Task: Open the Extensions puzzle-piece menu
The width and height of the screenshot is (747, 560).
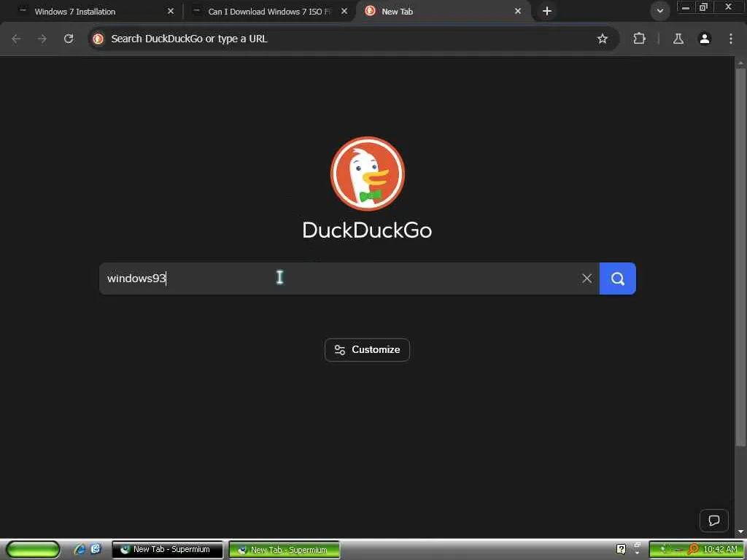Action: tap(639, 39)
